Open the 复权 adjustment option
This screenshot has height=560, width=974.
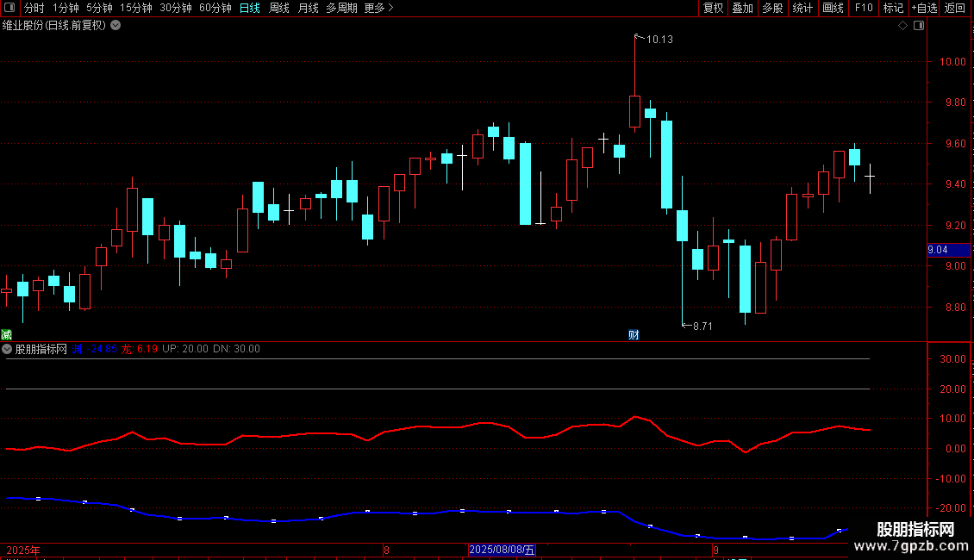click(713, 8)
